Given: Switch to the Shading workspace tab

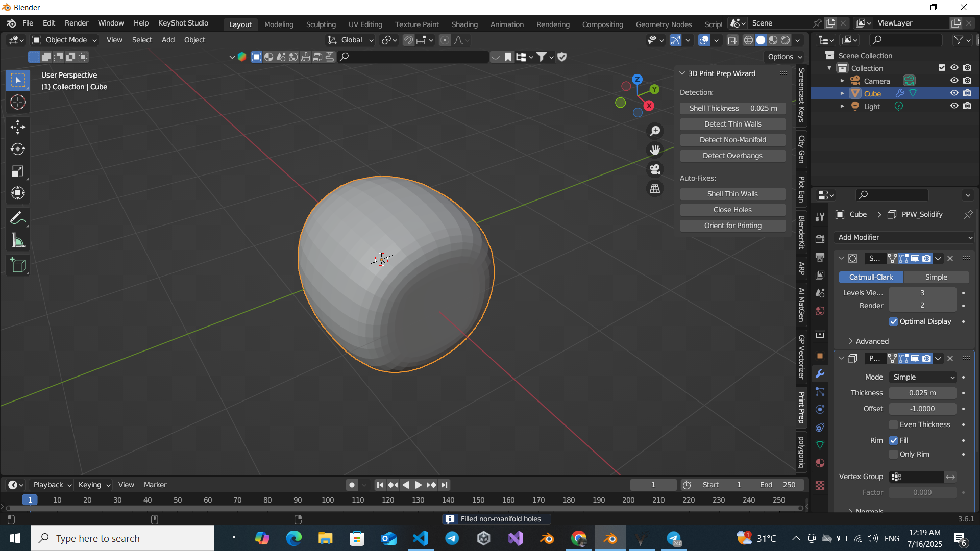Looking at the screenshot, I should point(464,24).
